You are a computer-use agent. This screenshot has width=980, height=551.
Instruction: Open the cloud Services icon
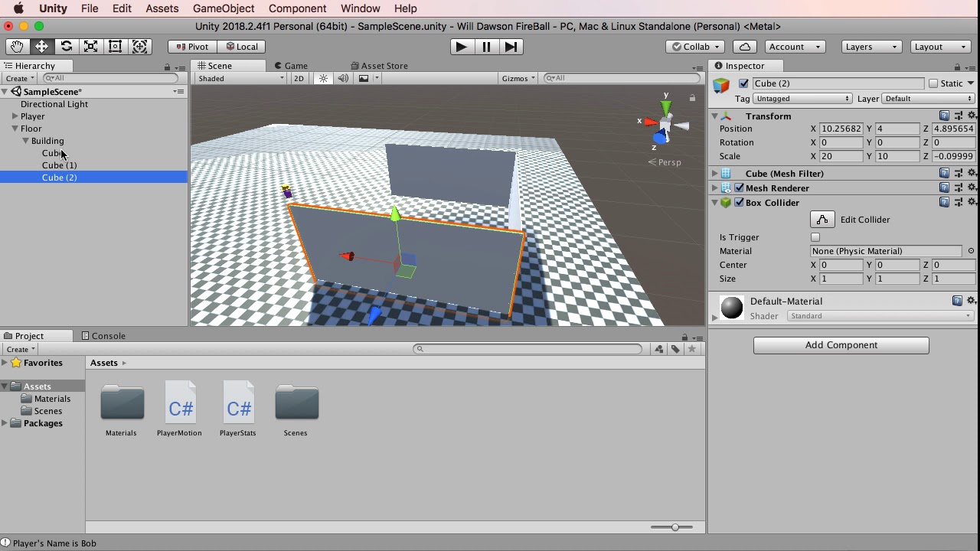coord(745,47)
